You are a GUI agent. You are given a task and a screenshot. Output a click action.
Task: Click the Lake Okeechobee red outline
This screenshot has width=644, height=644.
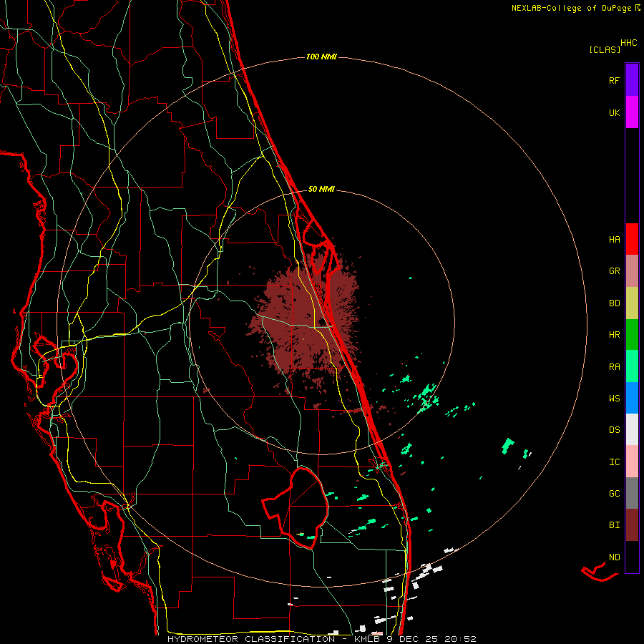(296, 508)
